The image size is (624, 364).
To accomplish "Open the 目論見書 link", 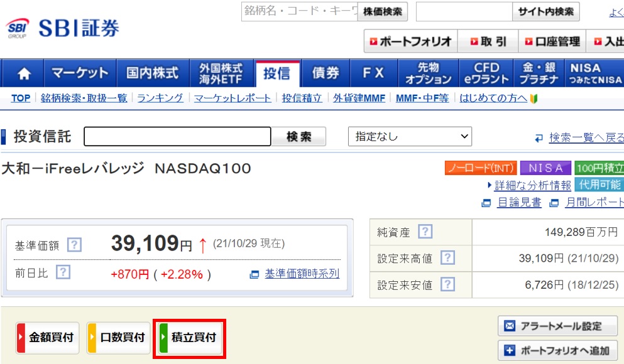I will pyautogui.click(x=519, y=203).
